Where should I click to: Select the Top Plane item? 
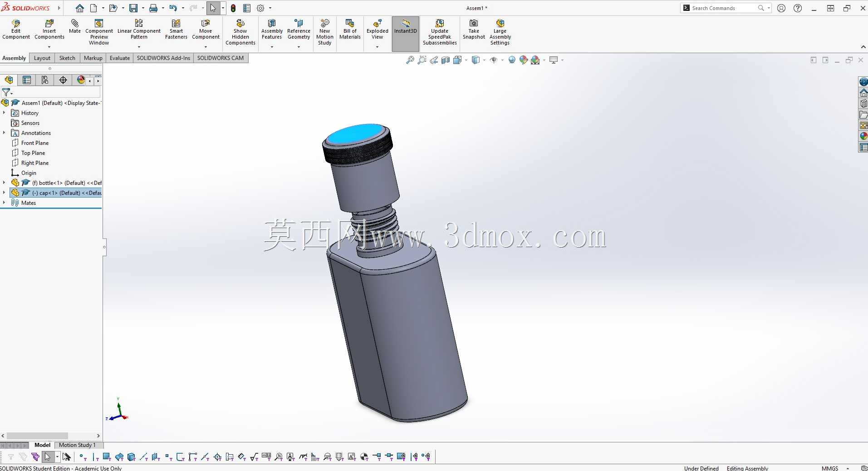tap(33, 153)
